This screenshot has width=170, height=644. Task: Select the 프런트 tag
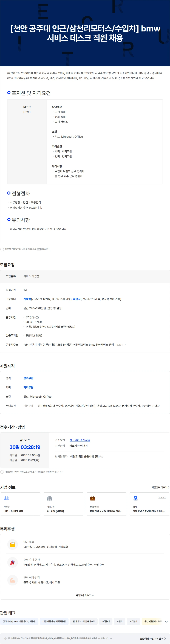pos(120,621)
